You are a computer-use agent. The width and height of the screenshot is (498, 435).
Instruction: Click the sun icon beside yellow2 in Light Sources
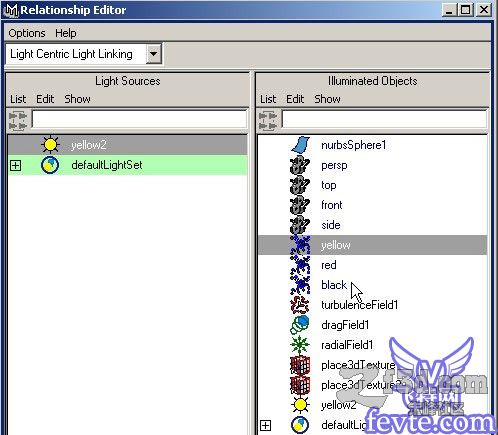point(50,145)
